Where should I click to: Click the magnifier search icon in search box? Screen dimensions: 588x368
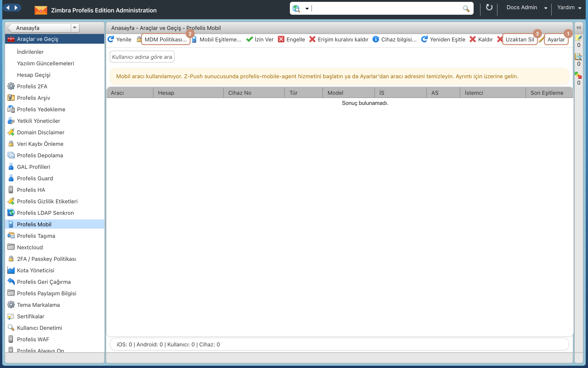click(x=466, y=9)
